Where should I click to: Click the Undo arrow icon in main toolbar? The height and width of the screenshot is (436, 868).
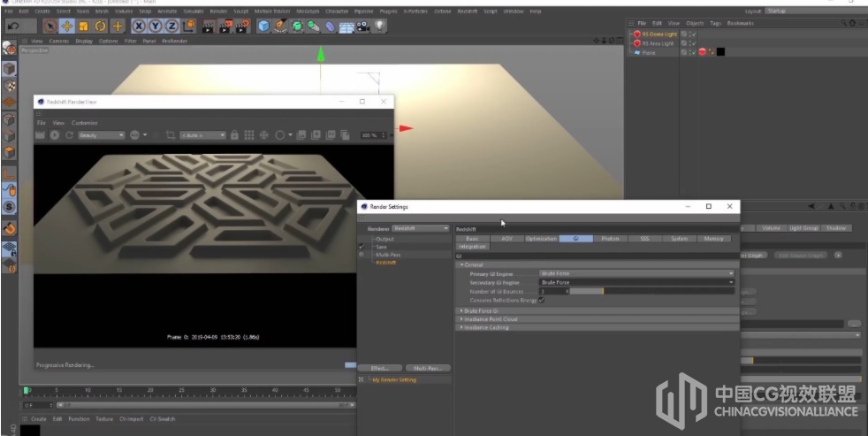(14, 26)
